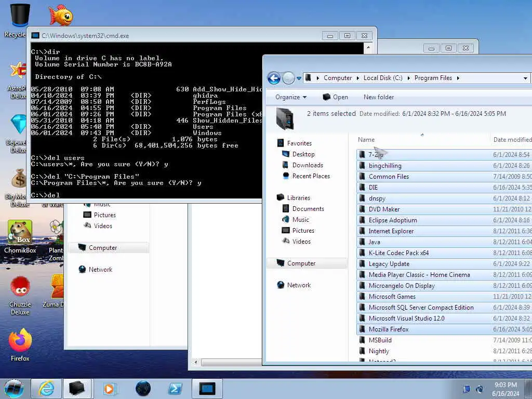Launch Internet Explorer from the taskbar

click(x=46, y=389)
